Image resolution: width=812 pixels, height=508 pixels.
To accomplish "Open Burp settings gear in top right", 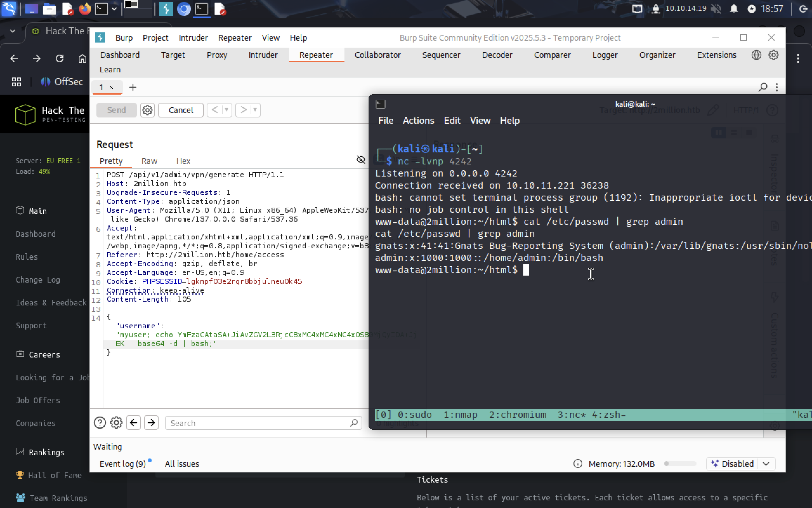I will point(773,55).
